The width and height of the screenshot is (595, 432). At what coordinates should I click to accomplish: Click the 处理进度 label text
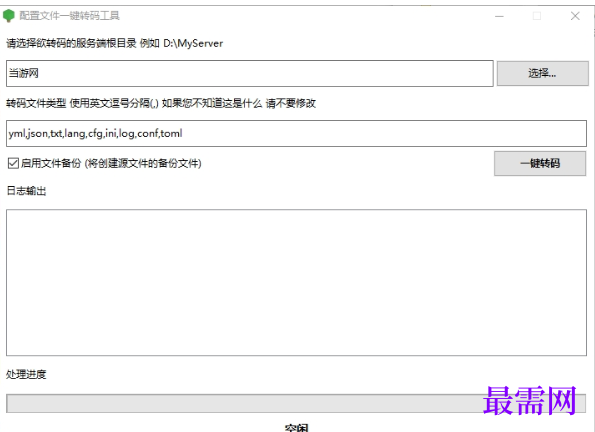(x=26, y=375)
